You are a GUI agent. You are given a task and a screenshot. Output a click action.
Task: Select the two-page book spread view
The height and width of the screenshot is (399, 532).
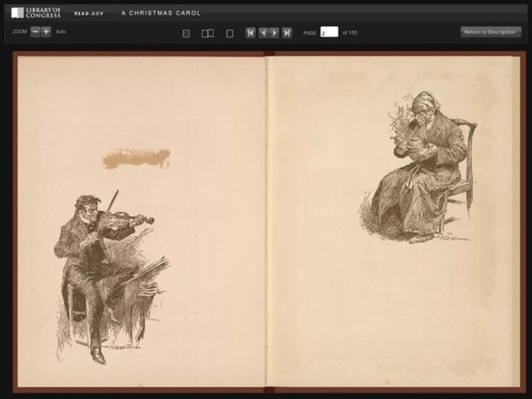coord(209,32)
